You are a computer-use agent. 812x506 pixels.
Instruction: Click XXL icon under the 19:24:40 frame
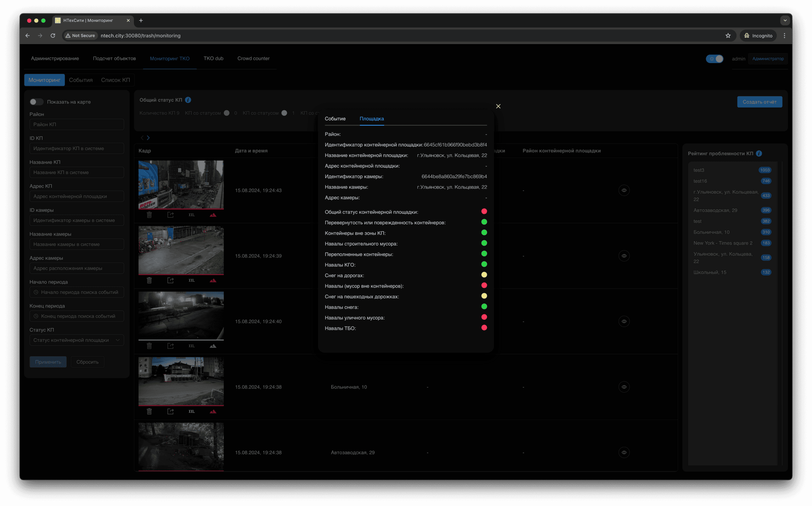click(192, 346)
